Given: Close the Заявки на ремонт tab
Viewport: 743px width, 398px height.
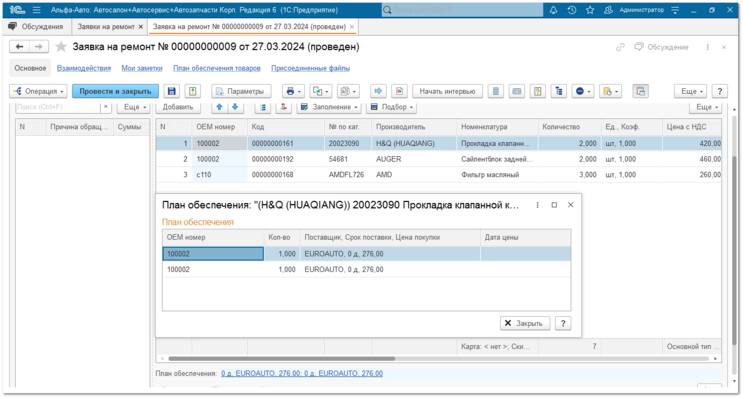Looking at the screenshot, I should 141,27.
